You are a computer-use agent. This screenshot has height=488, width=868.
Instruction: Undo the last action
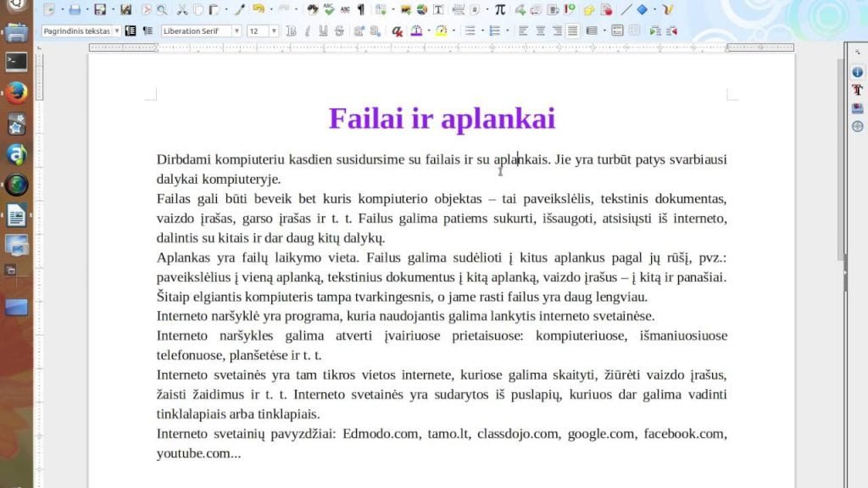(x=258, y=8)
